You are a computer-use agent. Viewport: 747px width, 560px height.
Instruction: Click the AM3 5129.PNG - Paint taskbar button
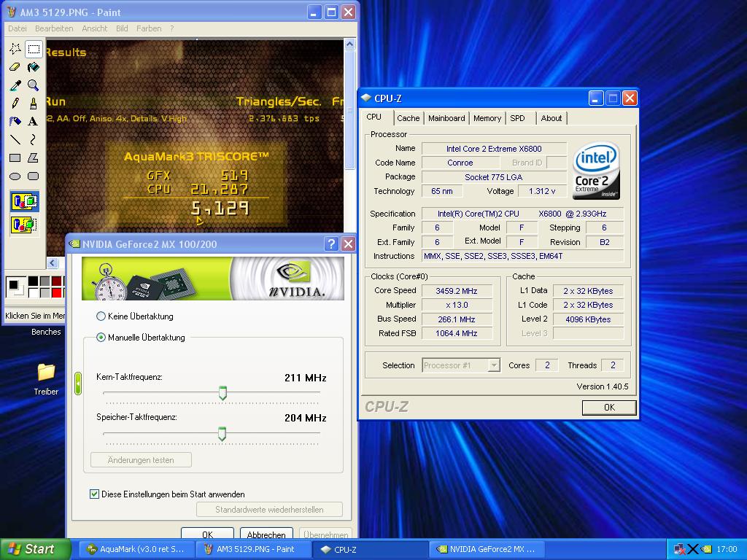click(253, 549)
